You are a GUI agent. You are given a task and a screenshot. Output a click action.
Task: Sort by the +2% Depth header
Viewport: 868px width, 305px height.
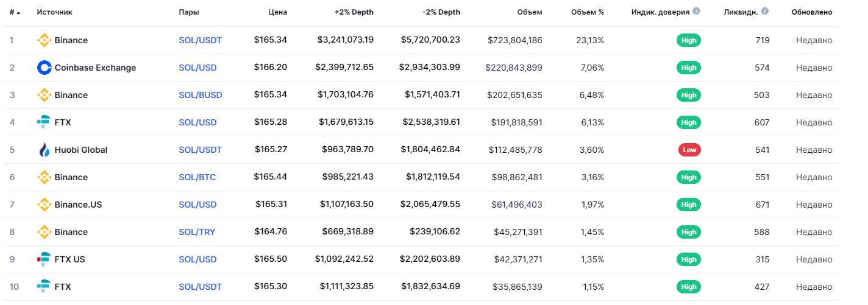pos(354,12)
